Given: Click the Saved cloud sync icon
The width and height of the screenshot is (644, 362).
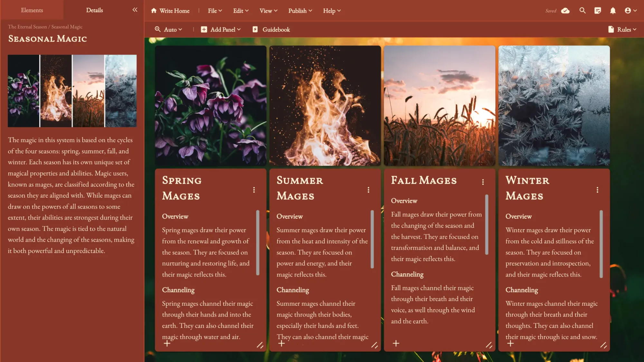Looking at the screenshot, I should (x=566, y=10).
